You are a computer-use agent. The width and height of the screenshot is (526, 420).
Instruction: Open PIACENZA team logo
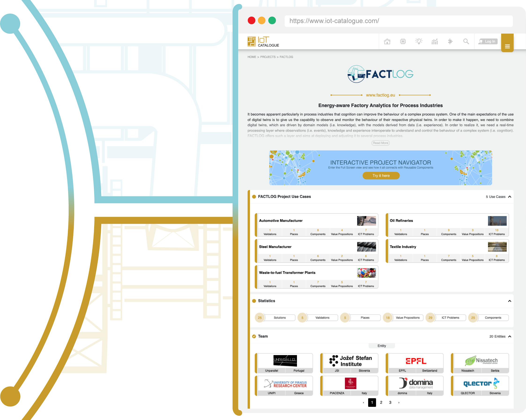coord(350,383)
